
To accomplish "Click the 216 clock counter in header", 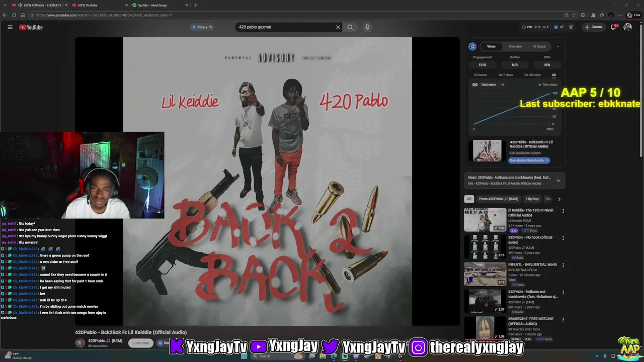I will click(x=527, y=27).
